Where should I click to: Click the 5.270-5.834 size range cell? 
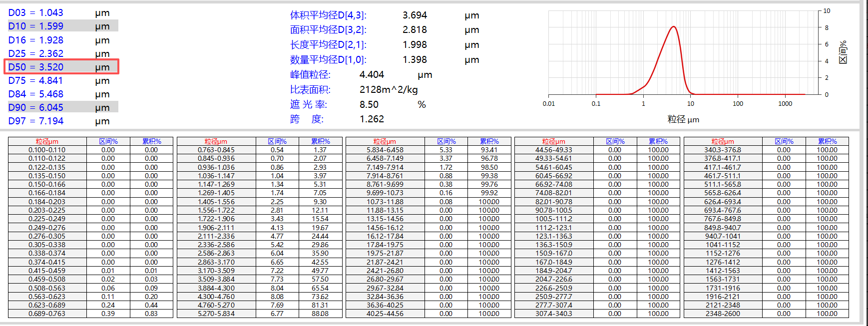(x=216, y=314)
